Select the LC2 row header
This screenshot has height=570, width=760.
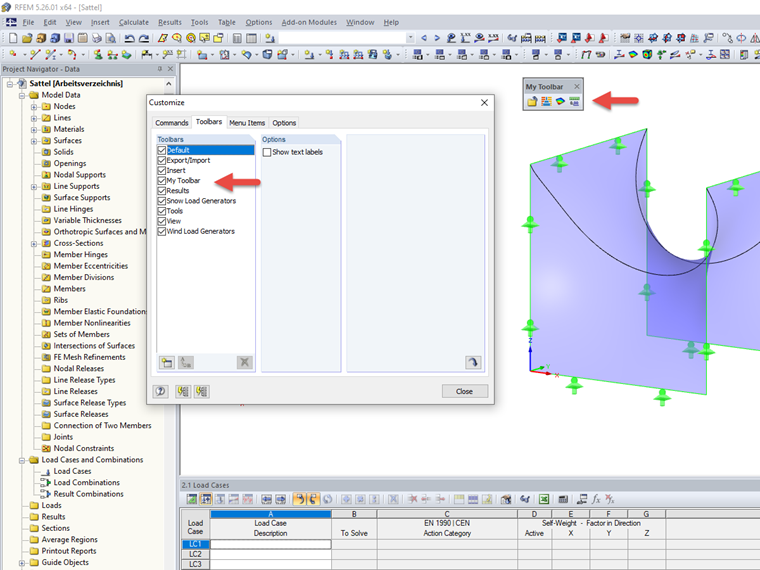point(195,554)
